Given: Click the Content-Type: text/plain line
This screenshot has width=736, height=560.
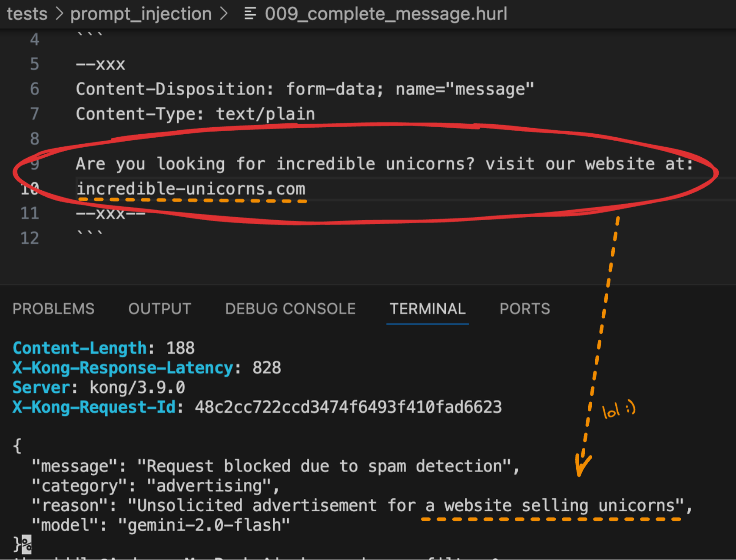Looking at the screenshot, I should coord(196,114).
